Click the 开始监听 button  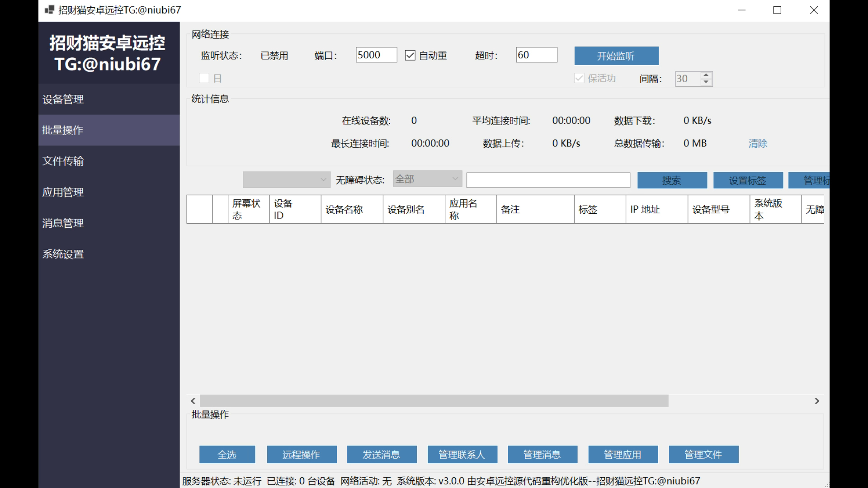pos(616,56)
